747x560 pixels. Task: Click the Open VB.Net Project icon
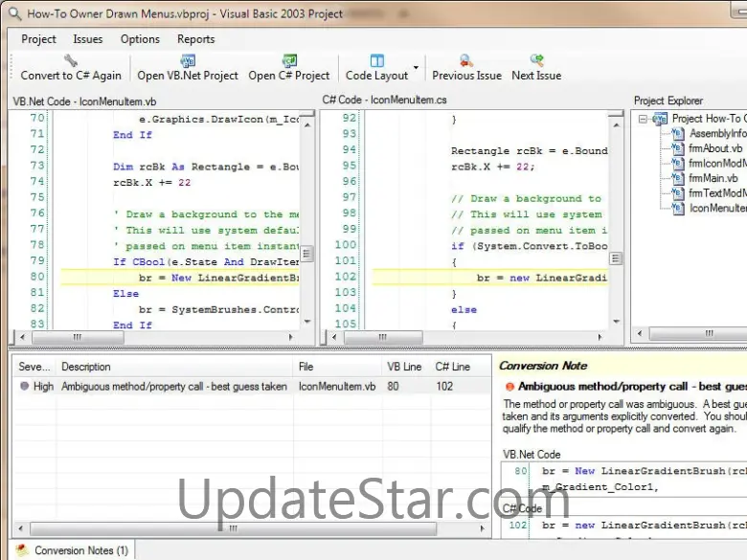coord(188,60)
